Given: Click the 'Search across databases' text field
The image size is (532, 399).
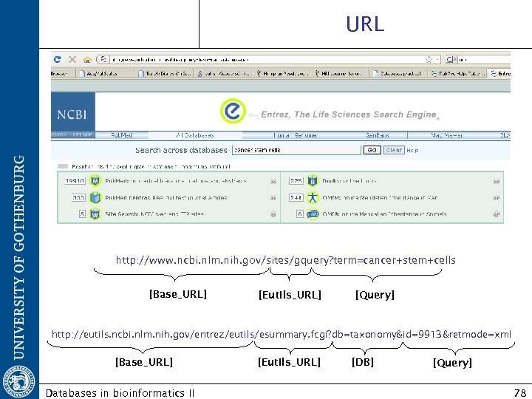Looking at the screenshot, I should [x=296, y=150].
